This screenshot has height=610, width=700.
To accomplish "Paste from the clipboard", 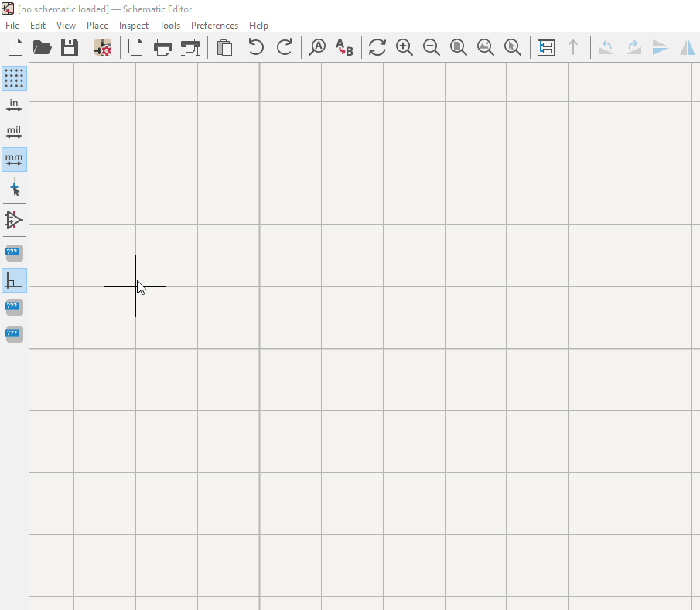I will [224, 47].
